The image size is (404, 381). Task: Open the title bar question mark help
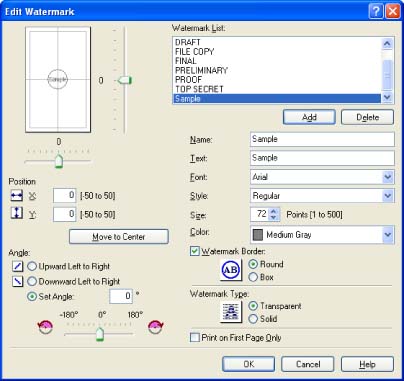(376, 11)
